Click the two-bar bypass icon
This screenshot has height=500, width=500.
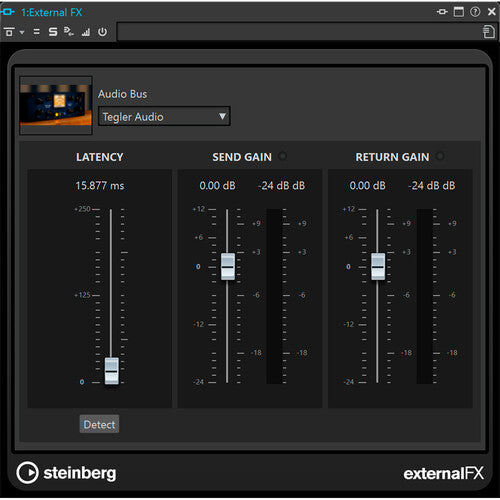tap(37, 32)
